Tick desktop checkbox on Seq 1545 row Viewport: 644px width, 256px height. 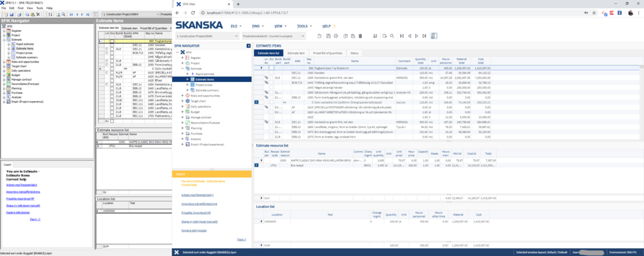(x=111, y=56)
